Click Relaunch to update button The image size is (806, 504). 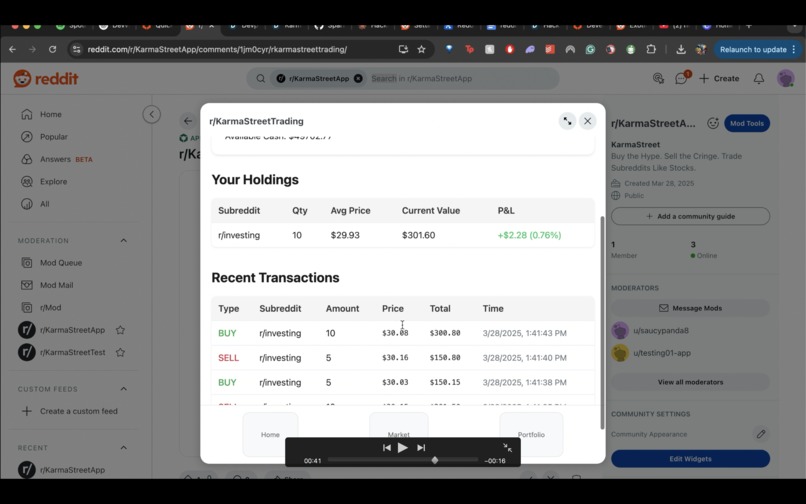(757, 49)
